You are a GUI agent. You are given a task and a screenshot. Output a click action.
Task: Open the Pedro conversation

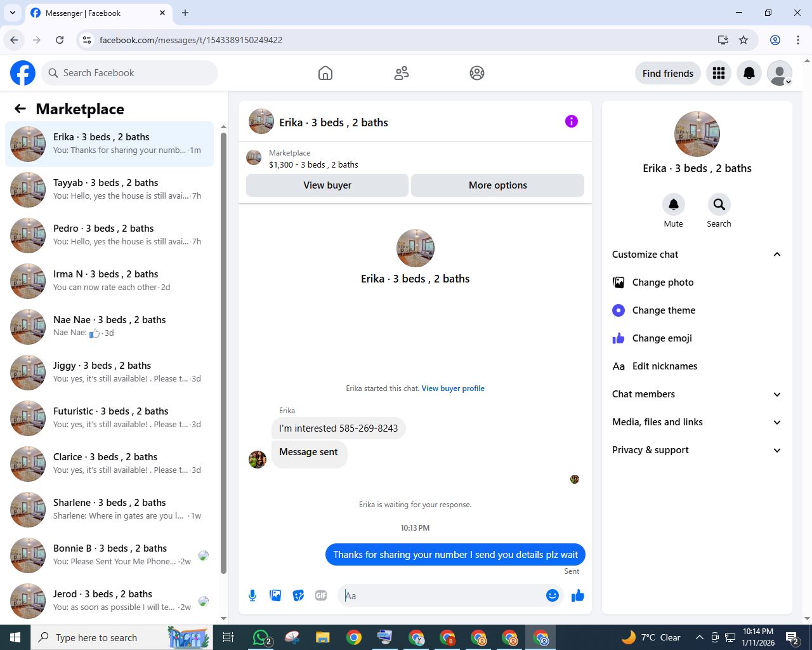point(109,235)
